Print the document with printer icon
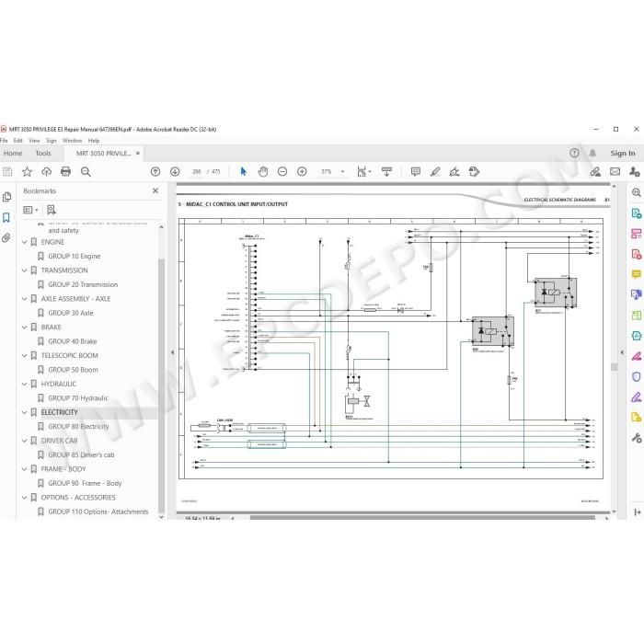This screenshot has height=644, width=644. pyautogui.click(x=65, y=172)
